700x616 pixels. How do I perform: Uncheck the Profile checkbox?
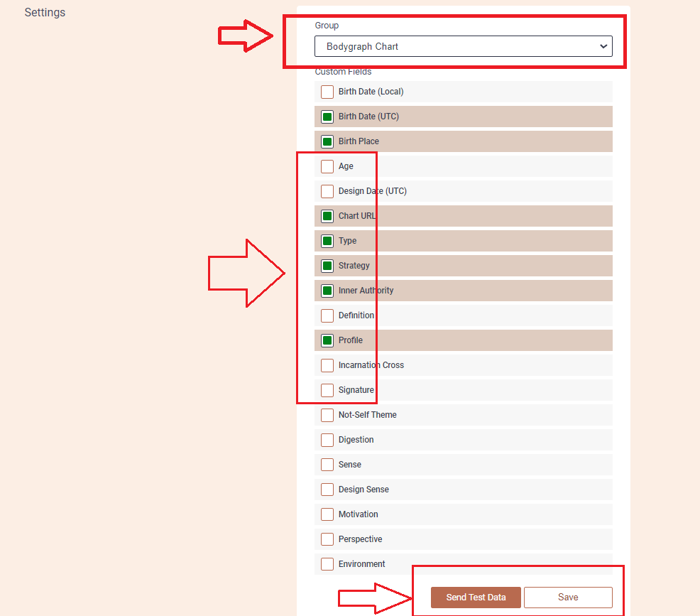pos(327,341)
